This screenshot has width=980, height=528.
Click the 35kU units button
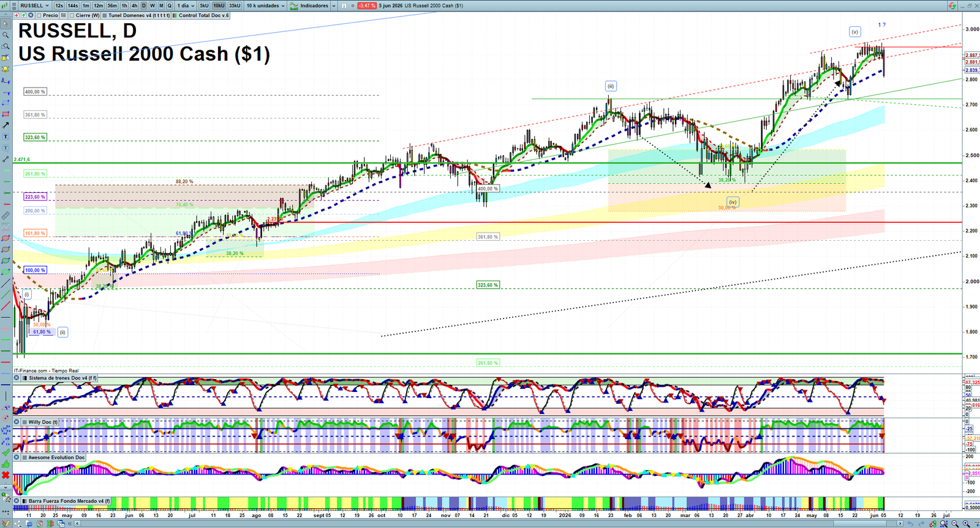pyautogui.click(x=235, y=6)
